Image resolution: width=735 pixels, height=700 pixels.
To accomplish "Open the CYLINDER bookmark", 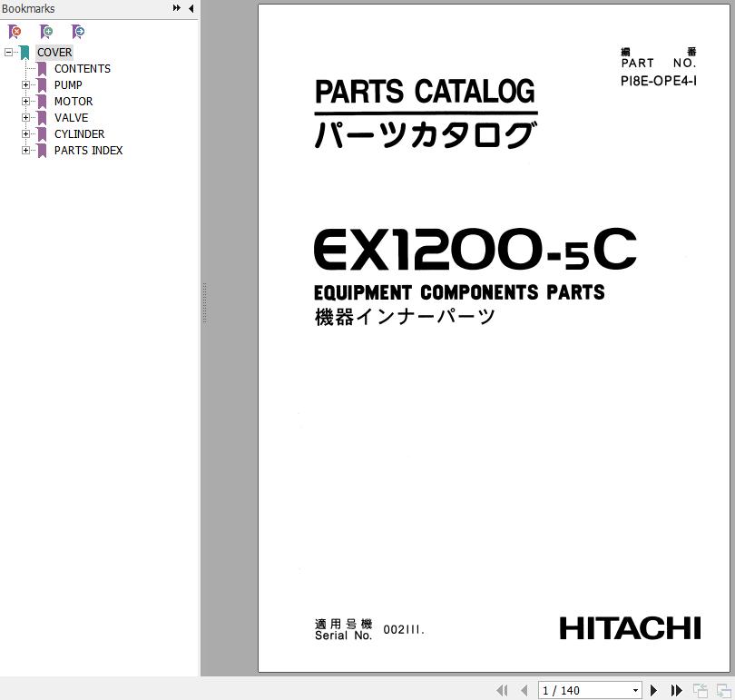I will click(79, 134).
